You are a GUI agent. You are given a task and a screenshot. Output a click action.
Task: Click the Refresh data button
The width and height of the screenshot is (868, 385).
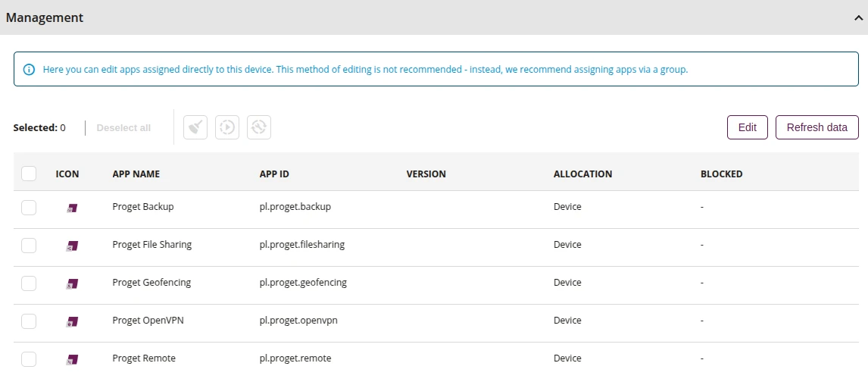coord(817,127)
